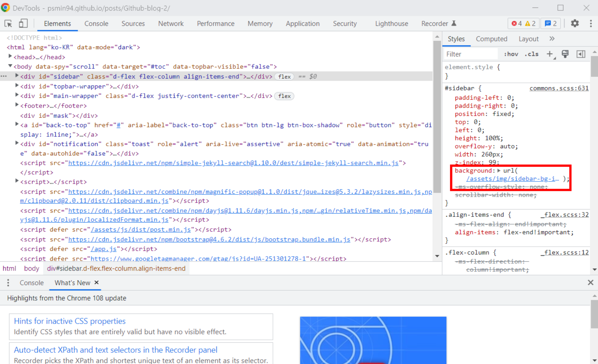This screenshot has height=364, width=598.
Task: Click the Styles filter input field
Action: tap(470, 54)
